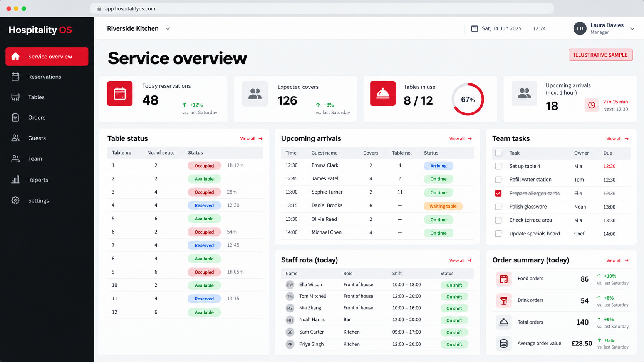Mark Polish glassware as done
The image size is (644, 362).
pyautogui.click(x=498, y=207)
